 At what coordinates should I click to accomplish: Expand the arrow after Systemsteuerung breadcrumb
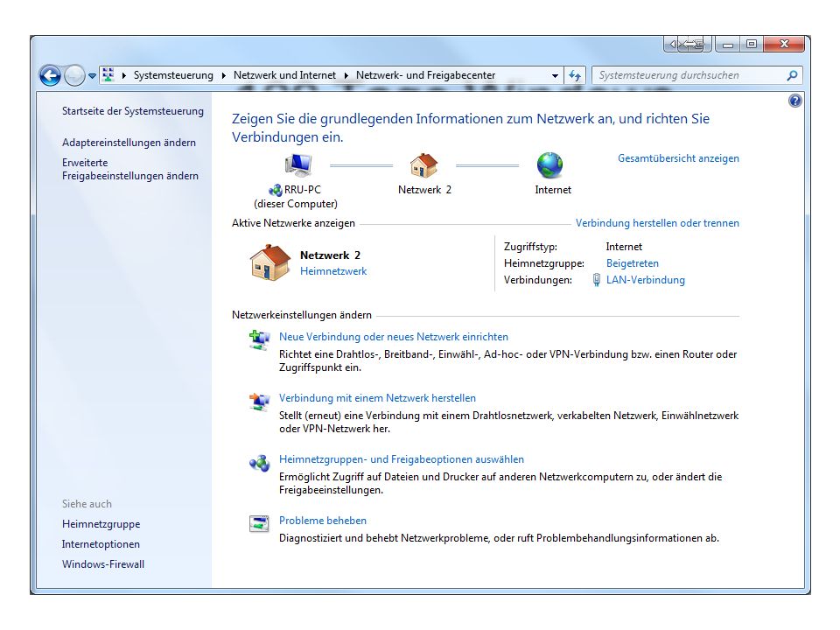[224, 75]
